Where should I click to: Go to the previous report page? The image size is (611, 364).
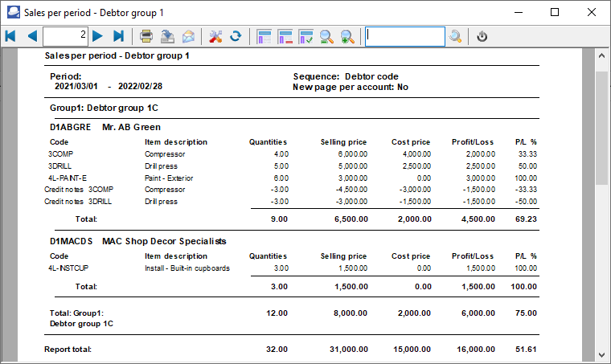pyautogui.click(x=32, y=36)
